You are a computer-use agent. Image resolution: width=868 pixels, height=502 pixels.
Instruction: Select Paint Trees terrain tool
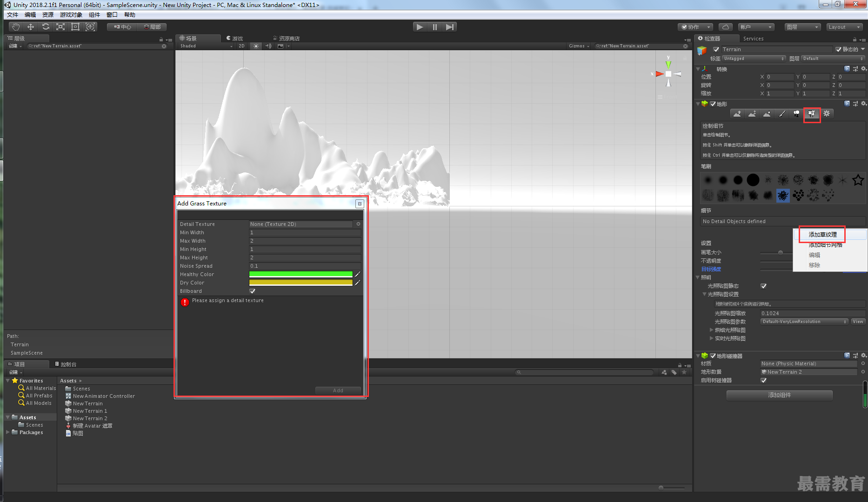coord(797,113)
